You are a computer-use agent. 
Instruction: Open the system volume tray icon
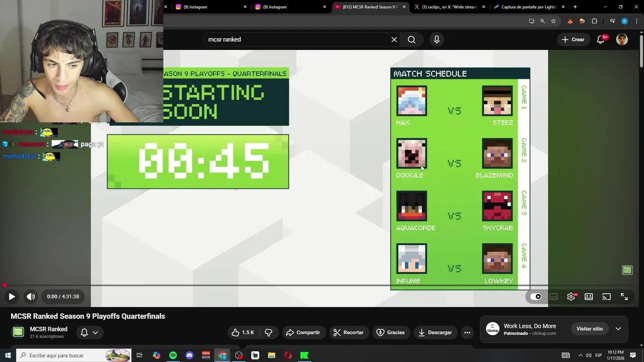coord(589,355)
